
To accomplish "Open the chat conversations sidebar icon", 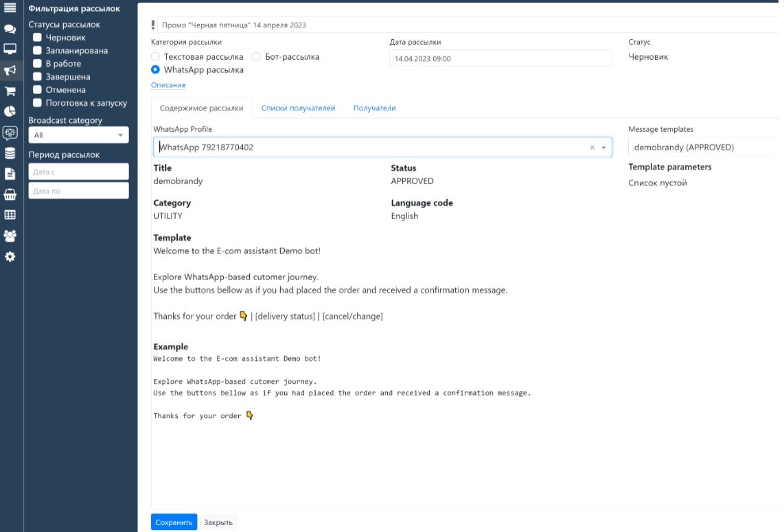I will click(x=10, y=30).
